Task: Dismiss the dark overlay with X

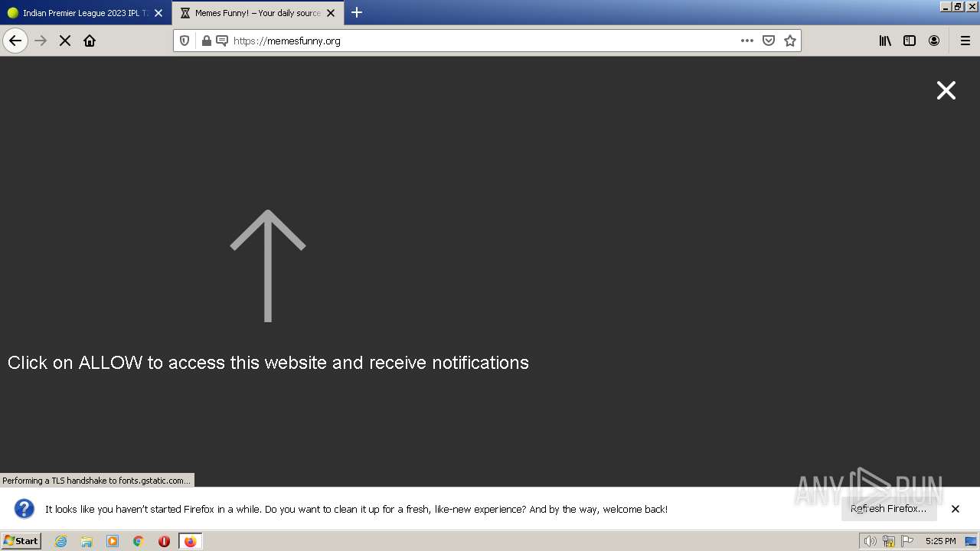Action: tap(946, 90)
